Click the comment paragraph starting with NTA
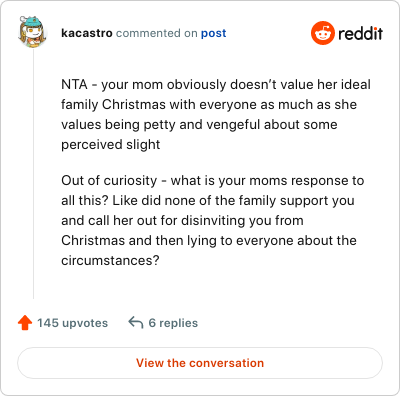The height and width of the screenshot is (396, 400). coord(216,114)
